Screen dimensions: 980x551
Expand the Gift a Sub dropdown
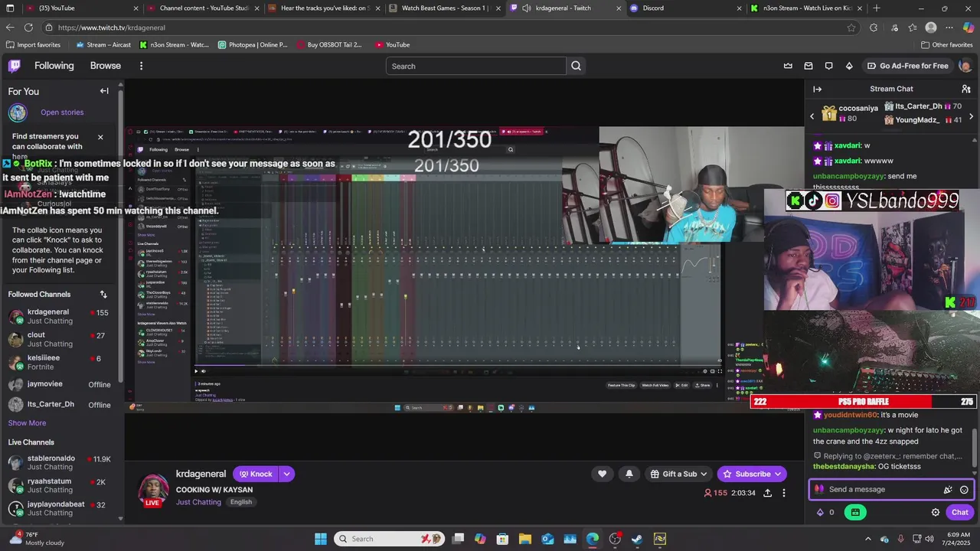[704, 474]
